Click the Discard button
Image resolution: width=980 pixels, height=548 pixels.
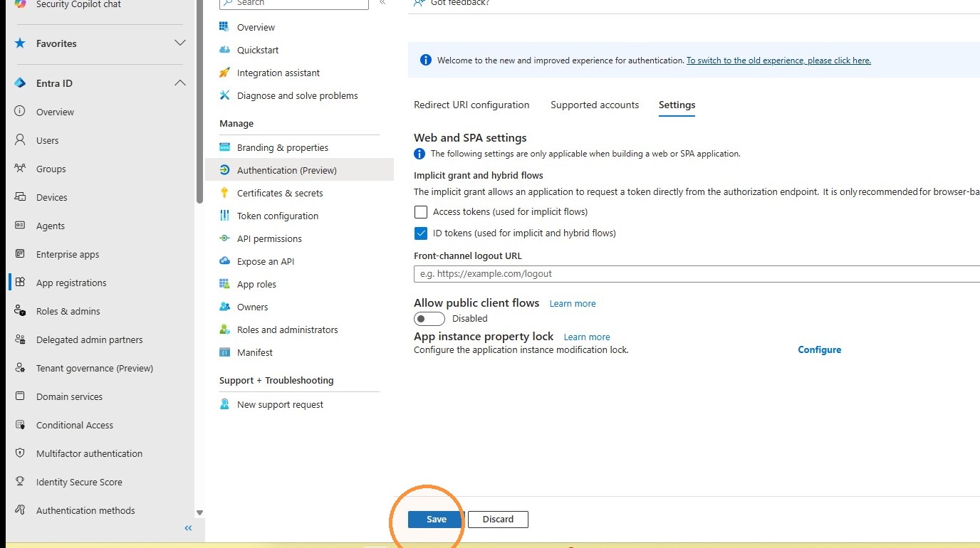click(x=498, y=520)
